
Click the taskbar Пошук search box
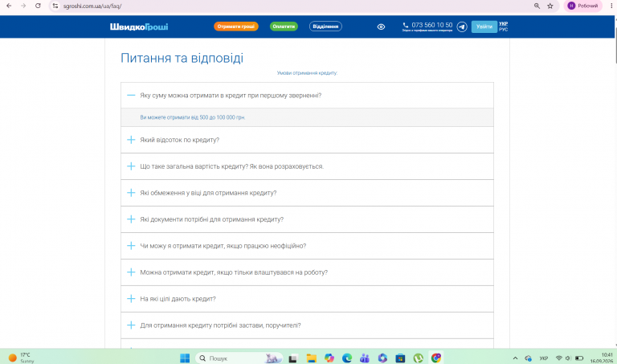(x=239, y=358)
